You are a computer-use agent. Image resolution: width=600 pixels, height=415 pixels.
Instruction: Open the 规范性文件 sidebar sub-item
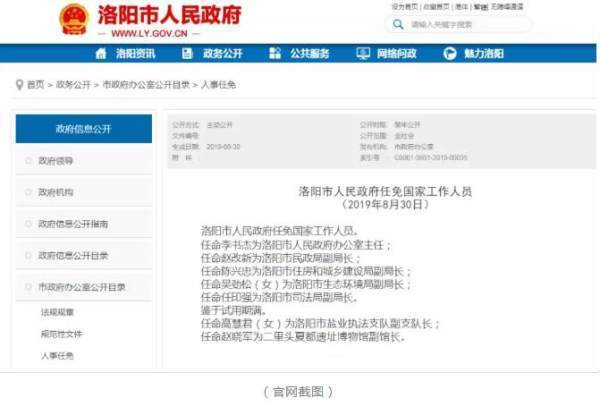point(62,334)
